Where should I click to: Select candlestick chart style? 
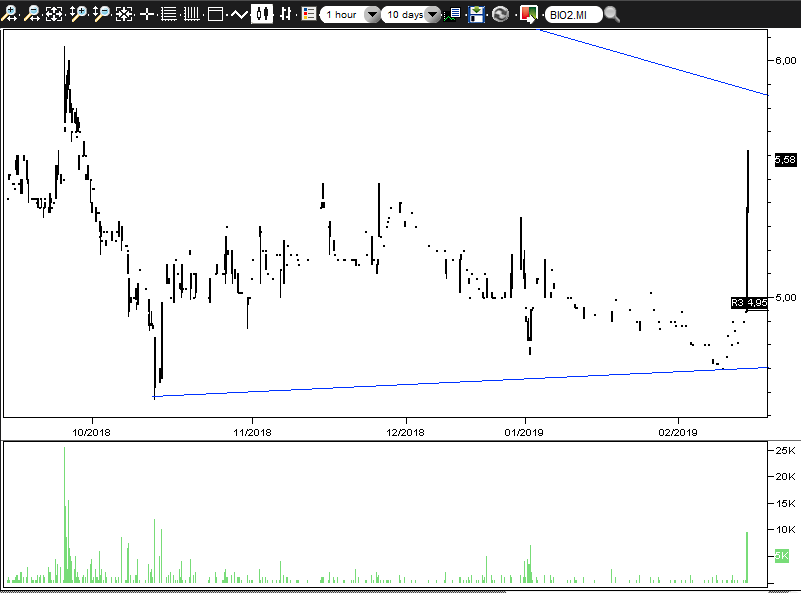point(262,14)
